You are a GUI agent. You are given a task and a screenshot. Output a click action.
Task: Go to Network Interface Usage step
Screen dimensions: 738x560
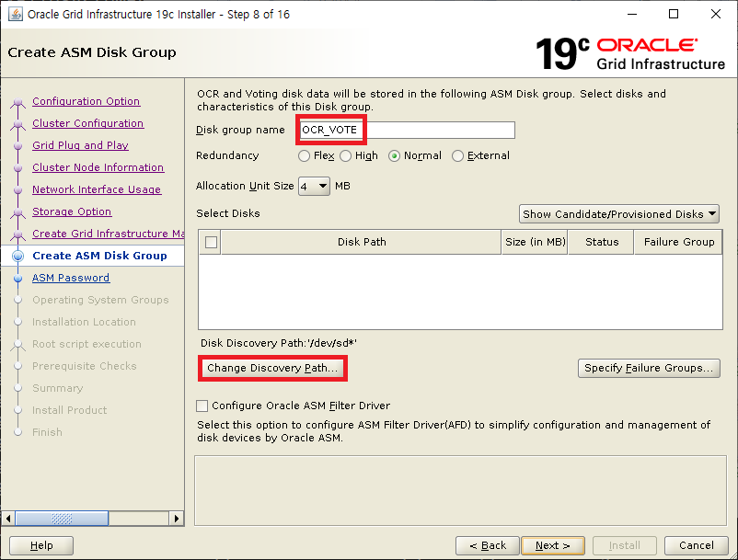97,189
